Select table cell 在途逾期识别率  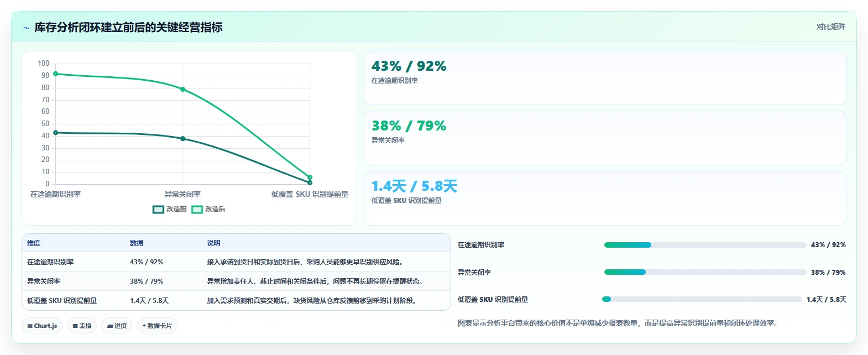click(50, 262)
